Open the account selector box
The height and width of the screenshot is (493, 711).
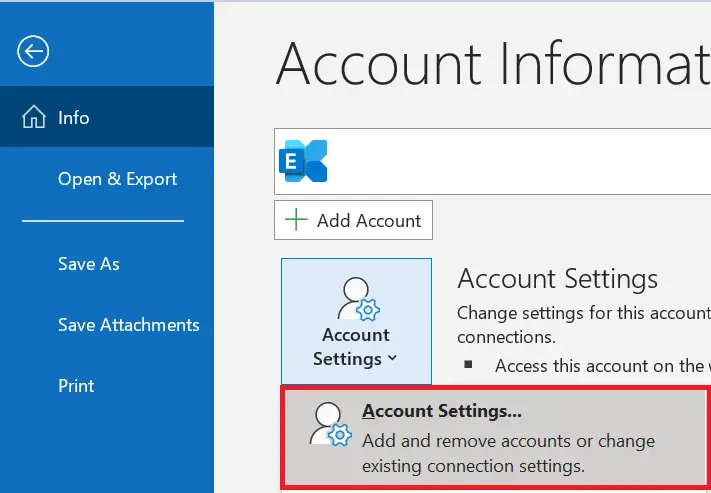492,161
